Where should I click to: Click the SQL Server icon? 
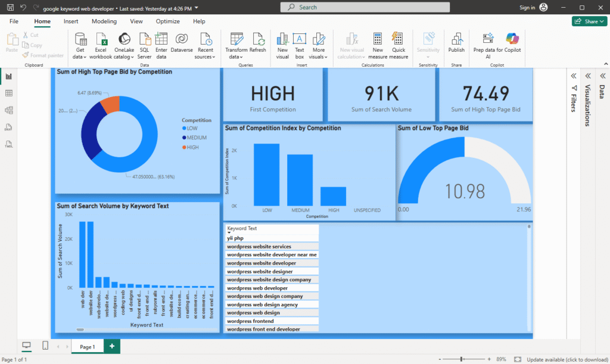point(145,39)
